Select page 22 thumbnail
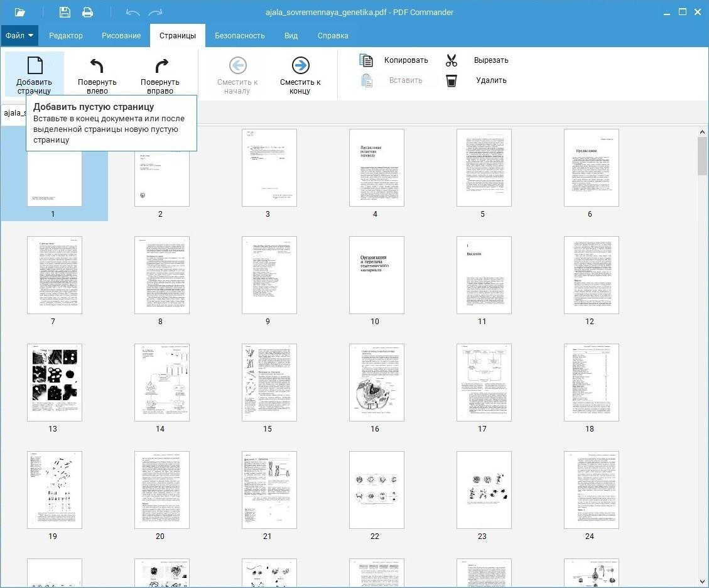Viewport: 709px width, 588px height. (377, 490)
